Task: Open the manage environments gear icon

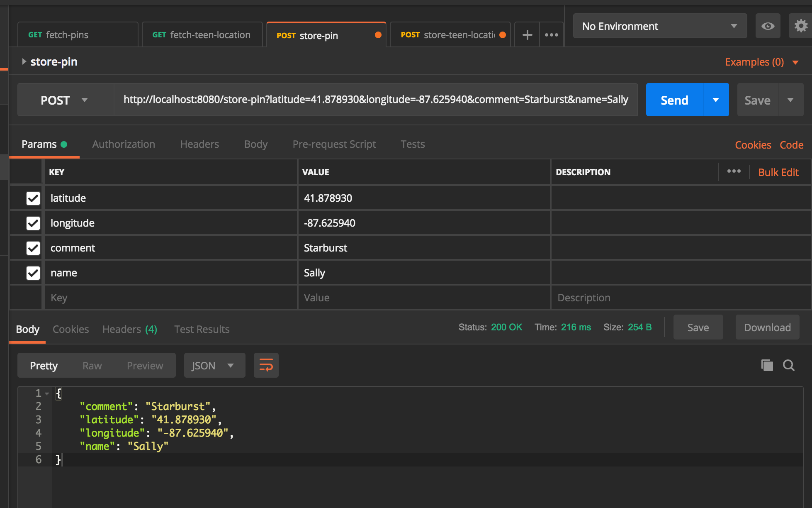Action: pos(801,26)
